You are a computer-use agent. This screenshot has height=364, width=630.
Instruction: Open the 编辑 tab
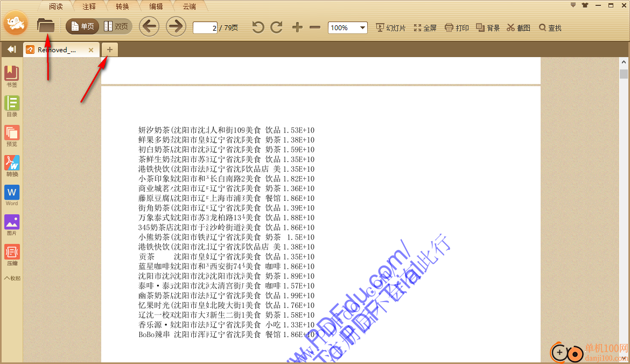pyautogui.click(x=156, y=6)
